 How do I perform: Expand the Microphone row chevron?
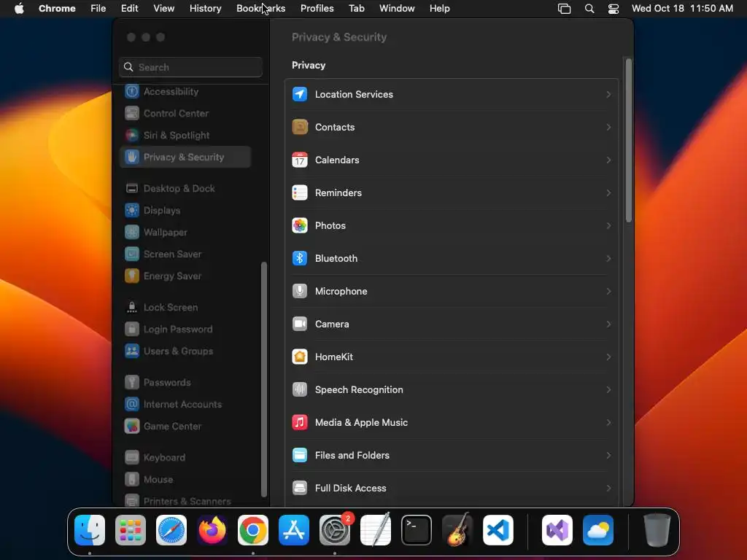coord(608,291)
